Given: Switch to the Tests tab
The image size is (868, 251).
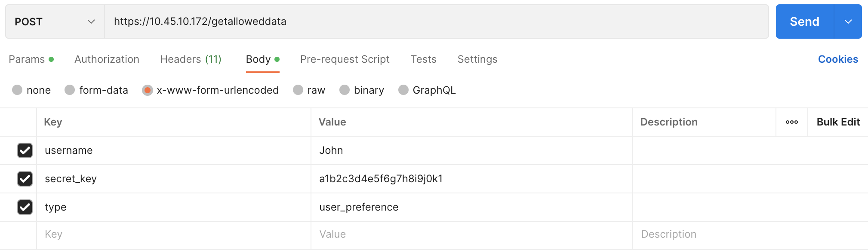Looking at the screenshot, I should 423,59.
